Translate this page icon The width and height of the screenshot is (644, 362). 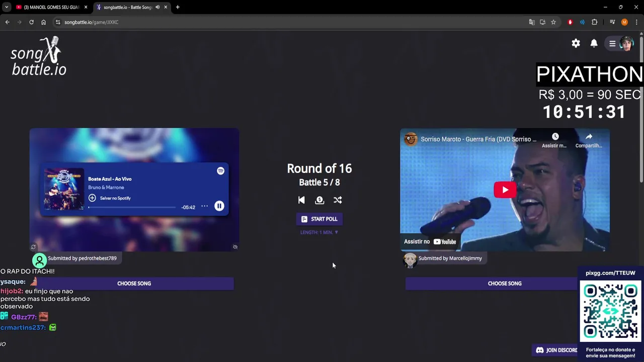pos(532,22)
